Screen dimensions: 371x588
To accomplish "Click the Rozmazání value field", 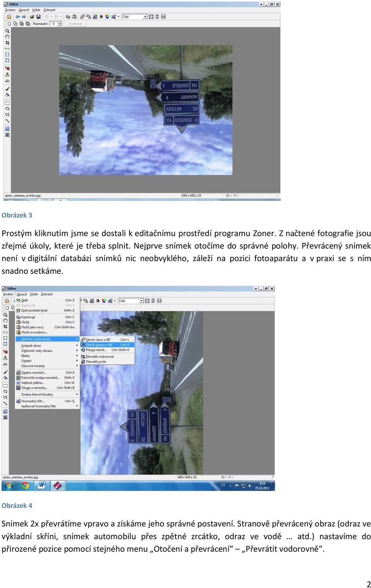I will pos(53,24).
